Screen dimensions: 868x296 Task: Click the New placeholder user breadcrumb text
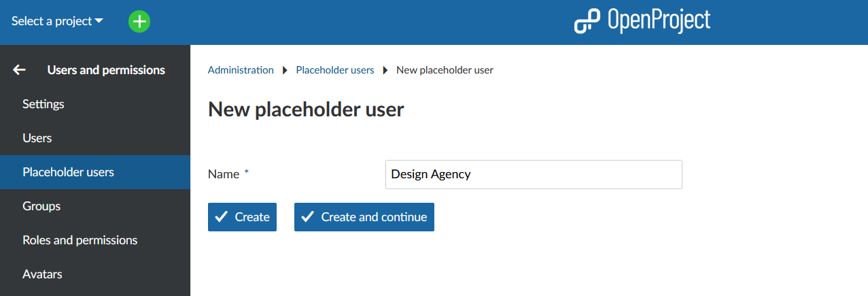tap(445, 70)
